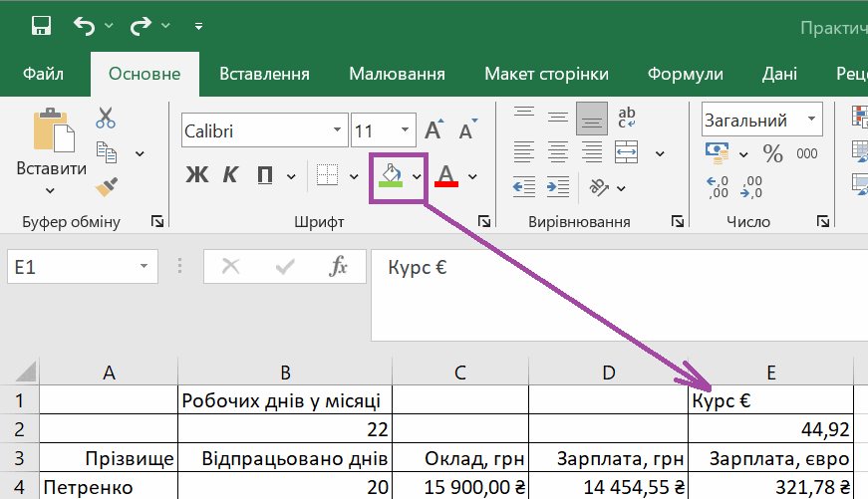This screenshot has width=868, height=499.
Task: Open the copy options dropdown arrow
Action: pyautogui.click(x=141, y=153)
